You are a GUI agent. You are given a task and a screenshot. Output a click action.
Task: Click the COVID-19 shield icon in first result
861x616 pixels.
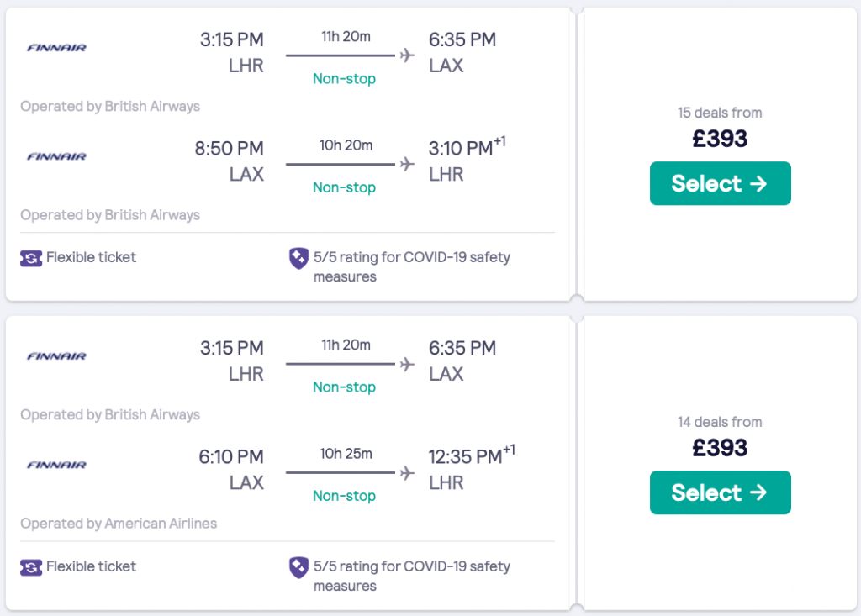[x=298, y=258]
